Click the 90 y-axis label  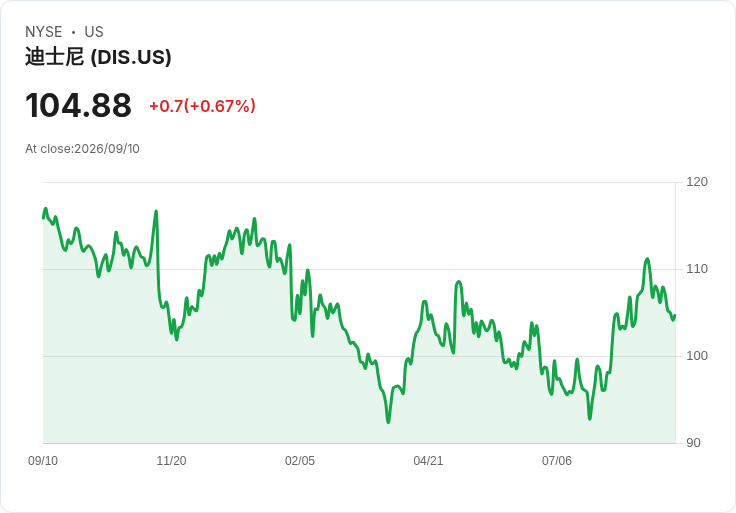(x=693, y=443)
